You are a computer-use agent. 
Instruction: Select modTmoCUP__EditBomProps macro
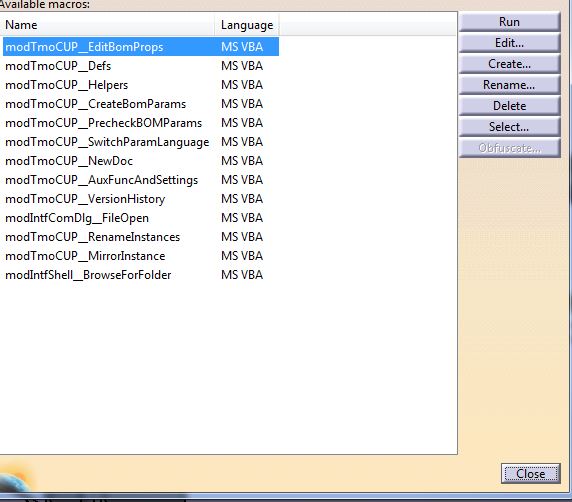141,47
